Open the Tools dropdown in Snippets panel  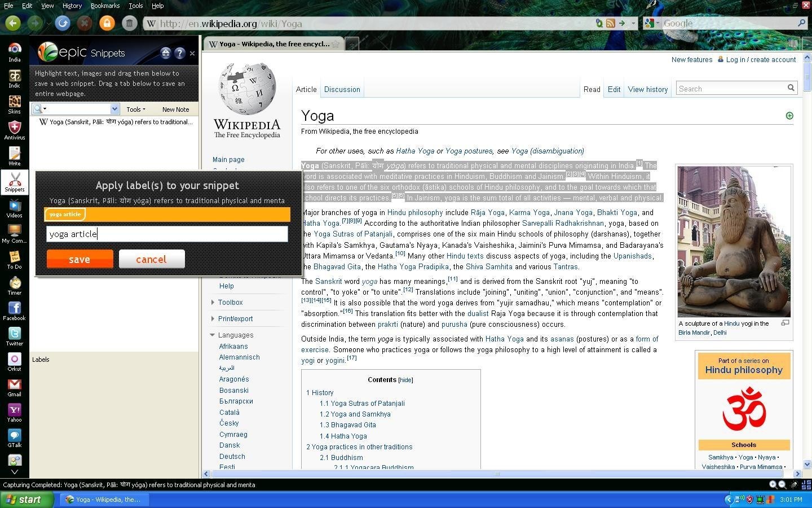[135, 110]
